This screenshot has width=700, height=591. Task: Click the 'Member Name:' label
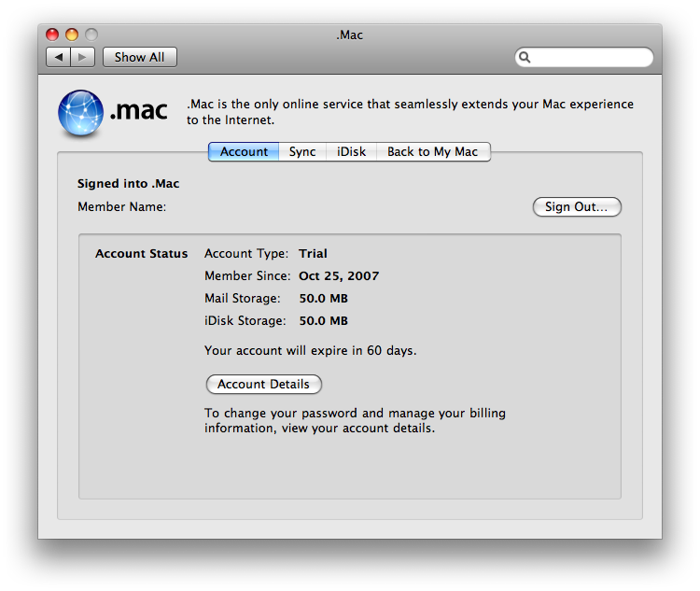pyautogui.click(x=122, y=207)
